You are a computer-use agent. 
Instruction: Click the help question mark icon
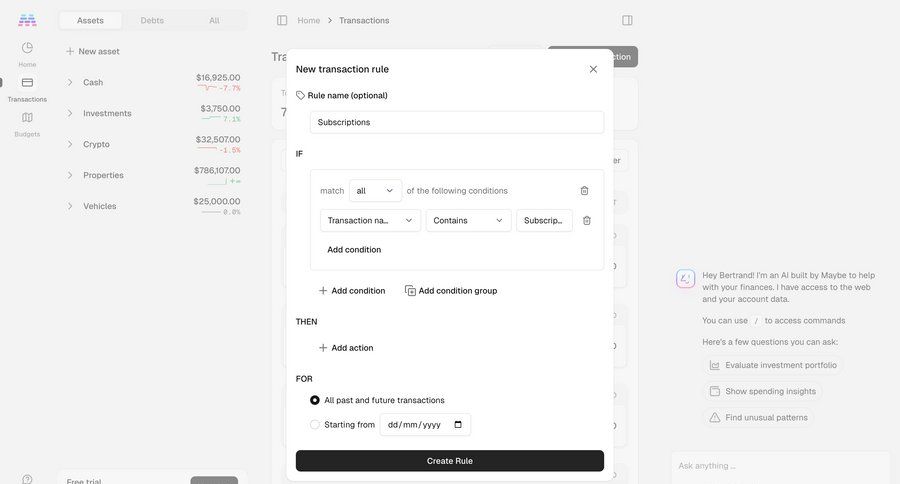pyautogui.click(x=27, y=479)
